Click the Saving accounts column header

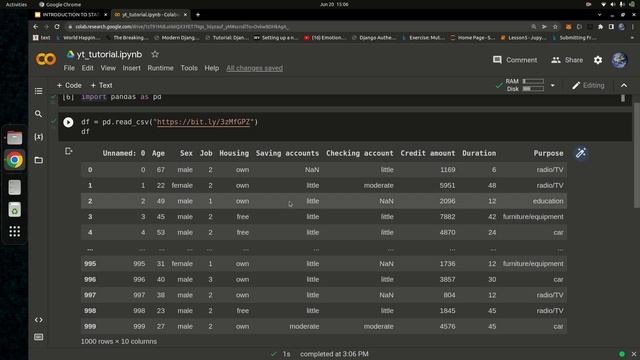pyautogui.click(x=287, y=153)
